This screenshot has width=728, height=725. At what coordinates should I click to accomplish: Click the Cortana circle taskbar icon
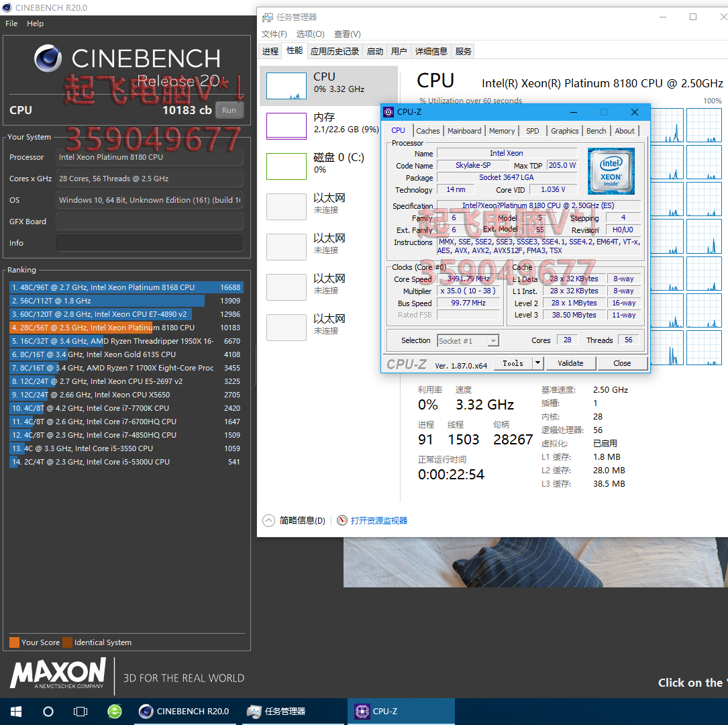tap(48, 712)
